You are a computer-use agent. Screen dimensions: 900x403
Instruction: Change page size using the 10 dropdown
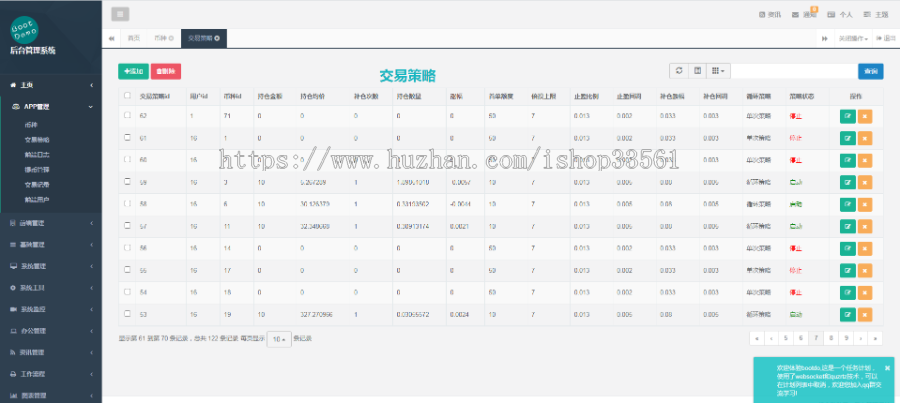coord(279,339)
